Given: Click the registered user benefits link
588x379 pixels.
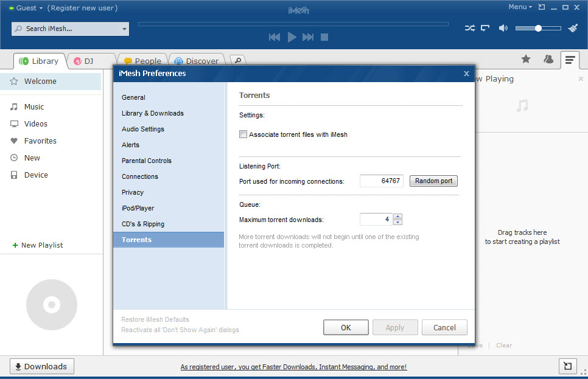Looking at the screenshot, I should 293,367.
